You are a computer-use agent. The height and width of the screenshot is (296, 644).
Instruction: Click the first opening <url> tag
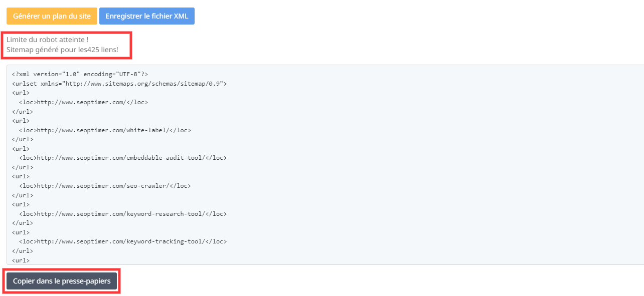tap(21, 93)
